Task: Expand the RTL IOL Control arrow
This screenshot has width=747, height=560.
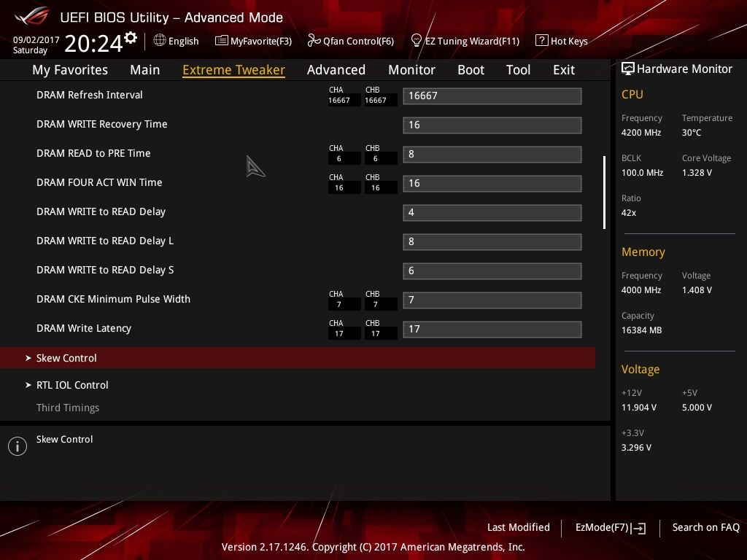Action: pyautogui.click(x=28, y=385)
